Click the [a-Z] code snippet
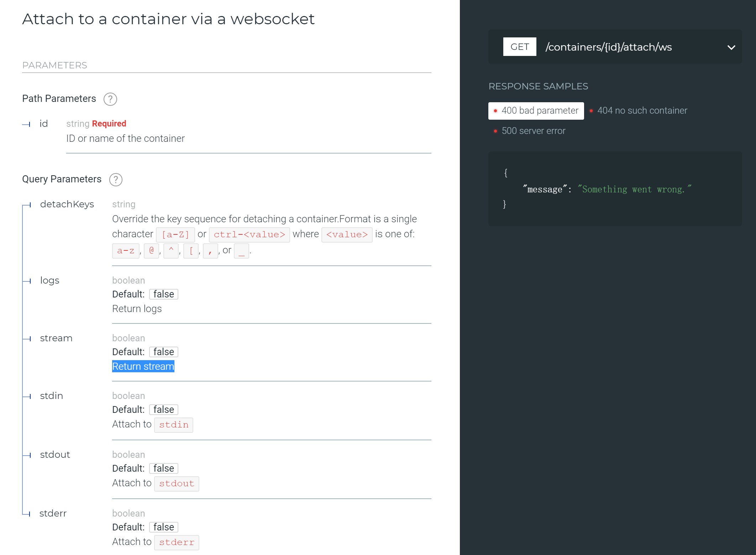The image size is (756, 555). (175, 235)
